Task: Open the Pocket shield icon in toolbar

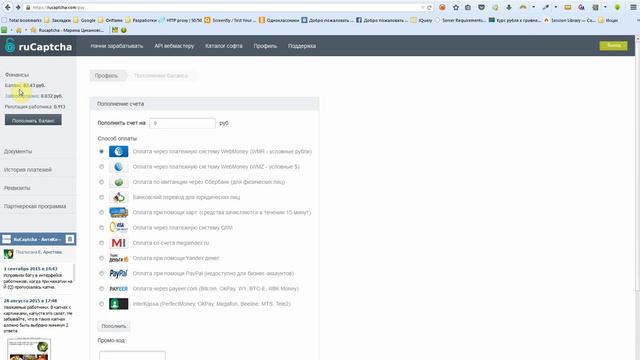Action: click(x=482, y=7)
